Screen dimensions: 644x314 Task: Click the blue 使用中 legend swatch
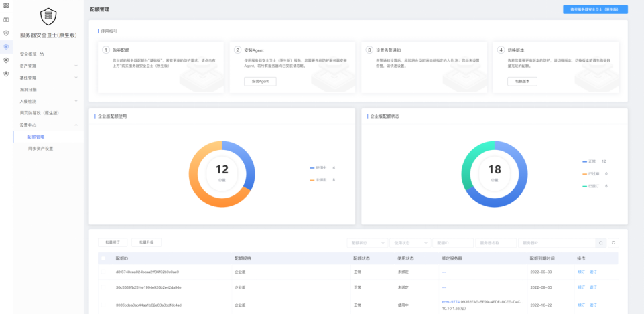click(312, 168)
